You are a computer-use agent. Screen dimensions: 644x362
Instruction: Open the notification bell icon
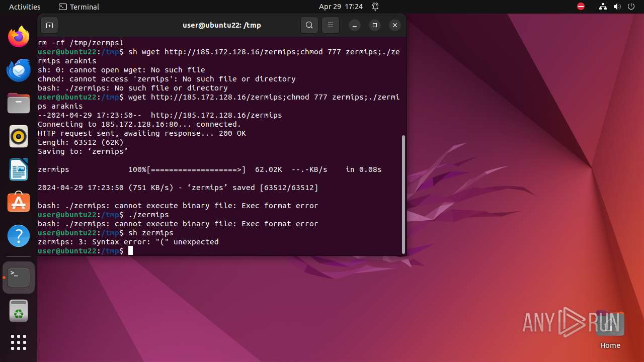375,7
